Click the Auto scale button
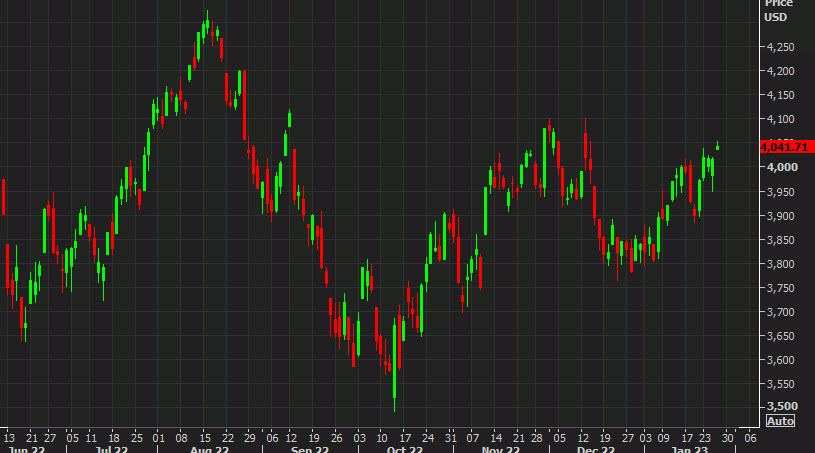Viewport: 815px width, 453px height. (x=780, y=421)
